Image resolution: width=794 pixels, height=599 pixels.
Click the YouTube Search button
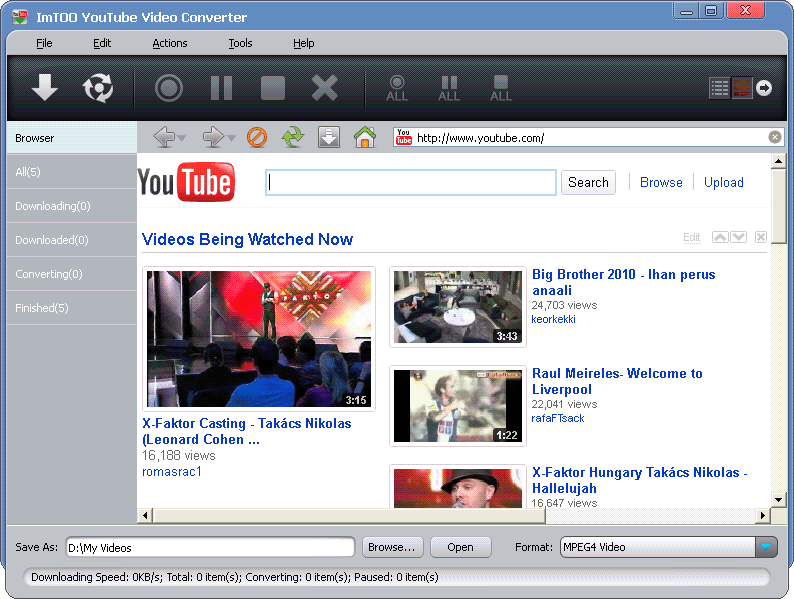[588, 182]
